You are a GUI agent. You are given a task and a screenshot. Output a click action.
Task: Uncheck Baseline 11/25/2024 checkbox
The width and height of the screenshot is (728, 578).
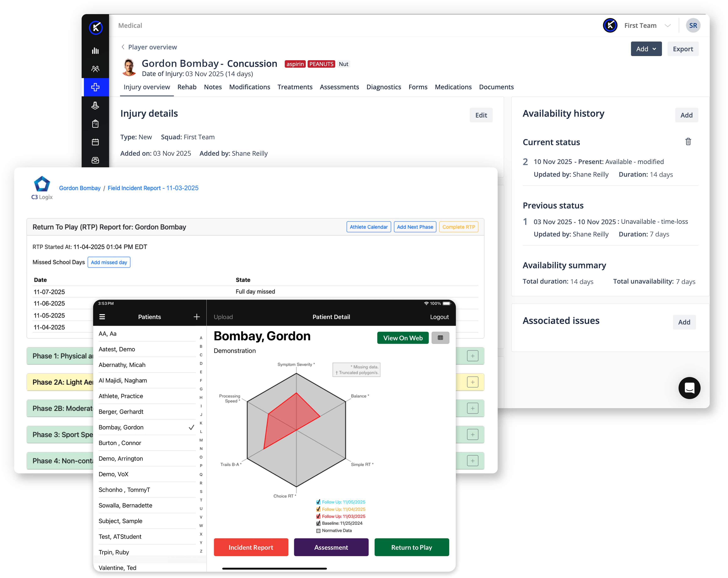pyautogui.click(x=318, y=523)
